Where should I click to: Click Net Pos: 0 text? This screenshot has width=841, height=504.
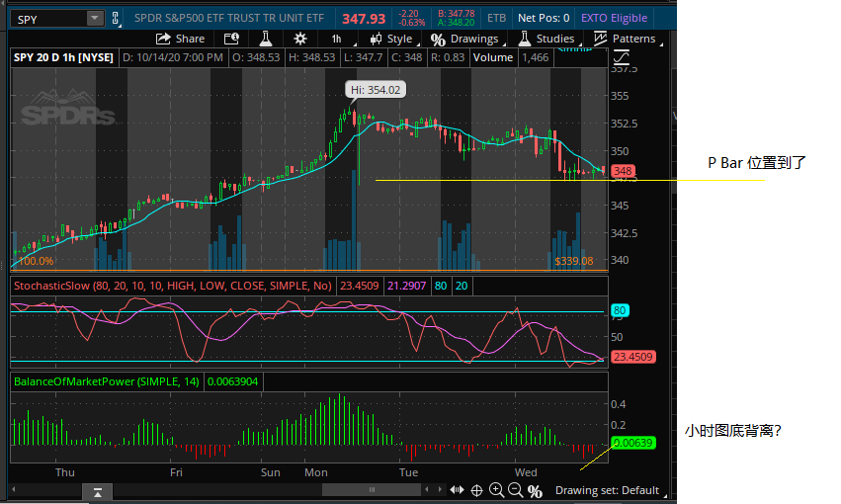coord(544,18)
